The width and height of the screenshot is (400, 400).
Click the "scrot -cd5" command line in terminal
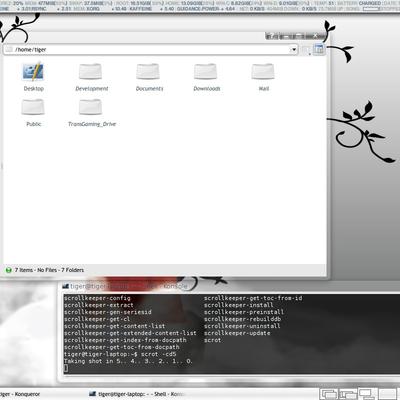(120, 354)
